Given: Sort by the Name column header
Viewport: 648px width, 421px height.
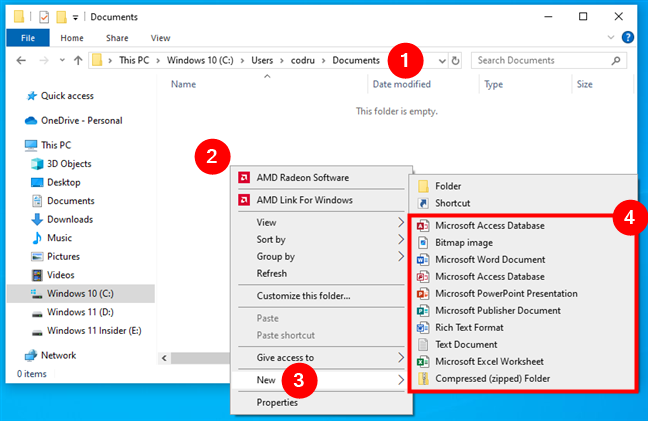Looking at the screenshot, I should (x=183, y=84).
